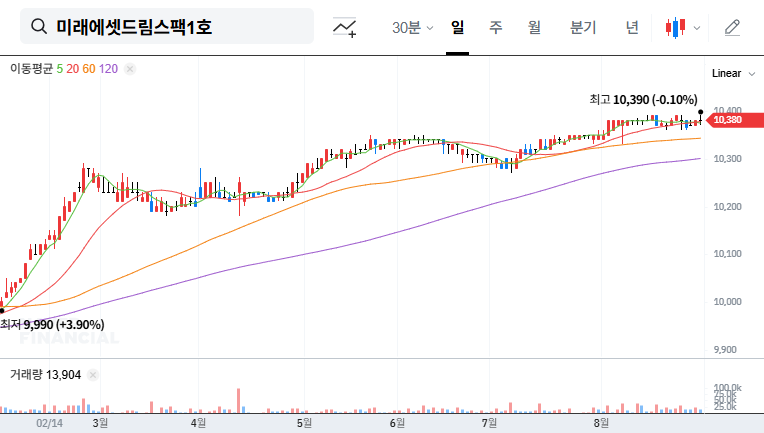Click the 3월 marker on time axis
The height and width of the screenshot is (433, 764).
click(100, 423)
